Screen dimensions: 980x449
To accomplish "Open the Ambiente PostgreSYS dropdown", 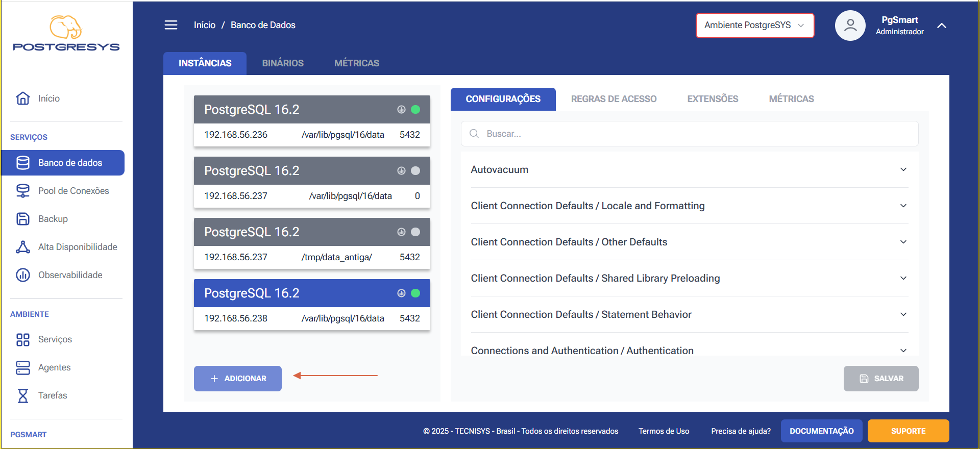I will [x=755, y=26].
